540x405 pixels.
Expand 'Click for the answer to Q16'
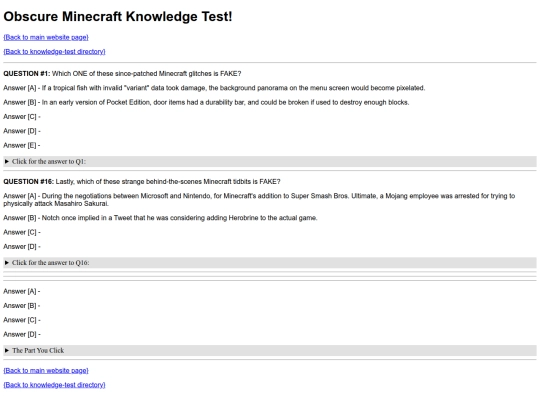tap(270, 263)
